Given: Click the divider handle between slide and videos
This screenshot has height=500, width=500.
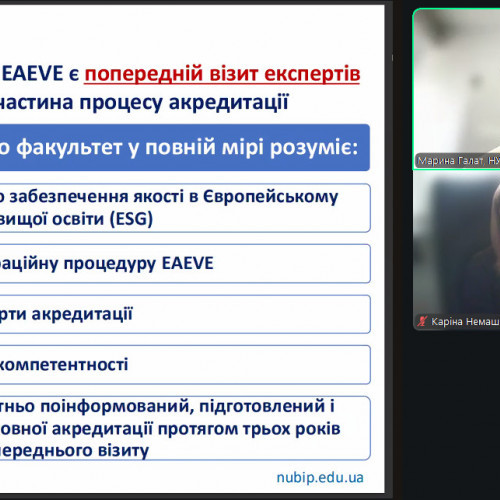Looking at the screenshot, I should [392, 58].
